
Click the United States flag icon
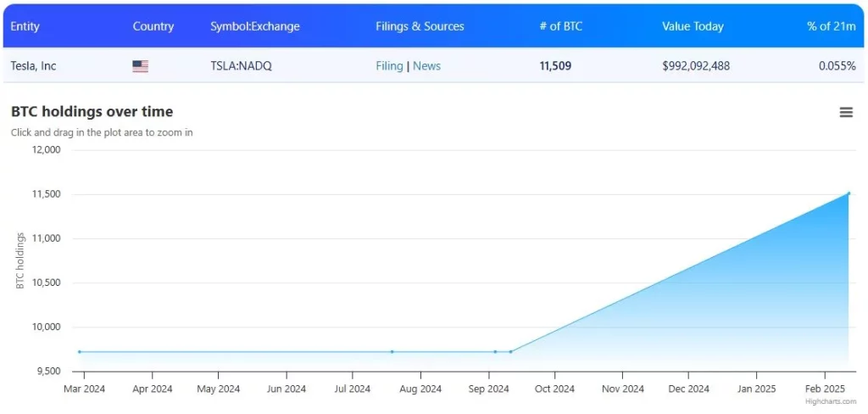[140, 66]
